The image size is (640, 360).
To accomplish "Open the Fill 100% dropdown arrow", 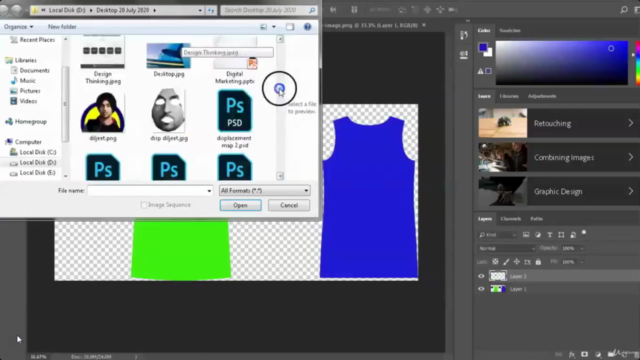I will (582, 262).
